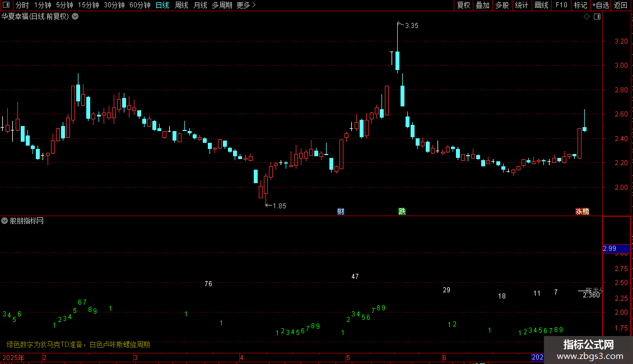
Task: Click the 叠加 overlay button
Action: (x=482, y=5)
